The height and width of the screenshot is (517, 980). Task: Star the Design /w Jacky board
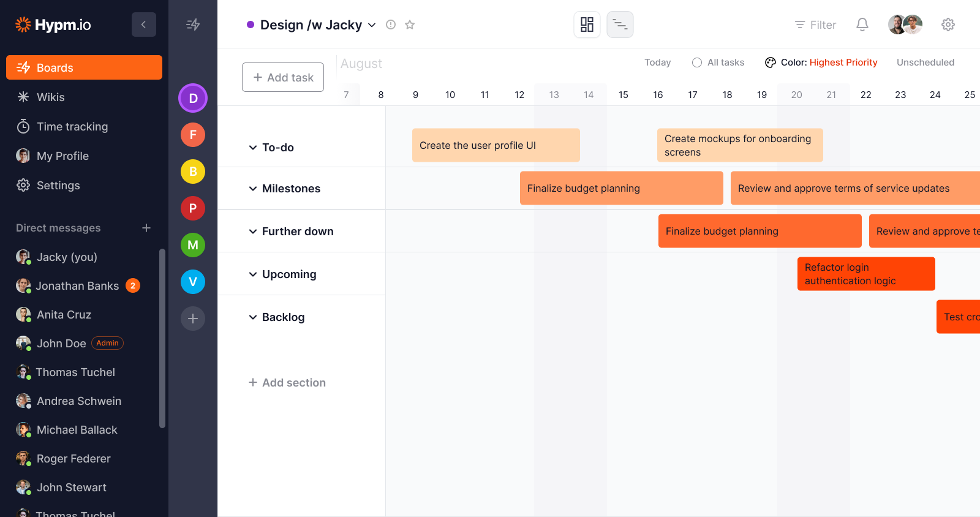pos(410,25)
